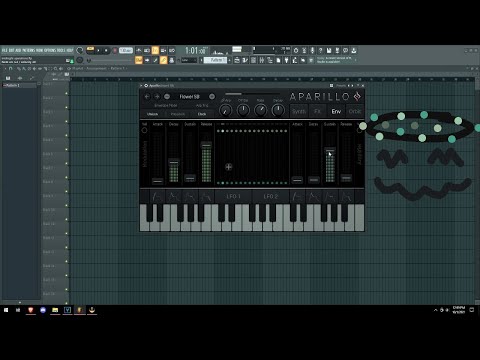
Task: Select the modulation Attack curve shape button
Action: point(157,196)
